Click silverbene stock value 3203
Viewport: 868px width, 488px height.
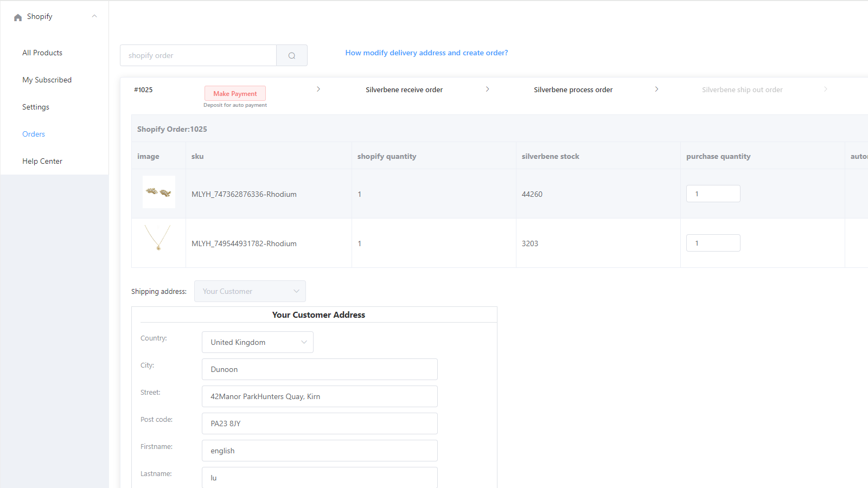click(x=530, y=243)
